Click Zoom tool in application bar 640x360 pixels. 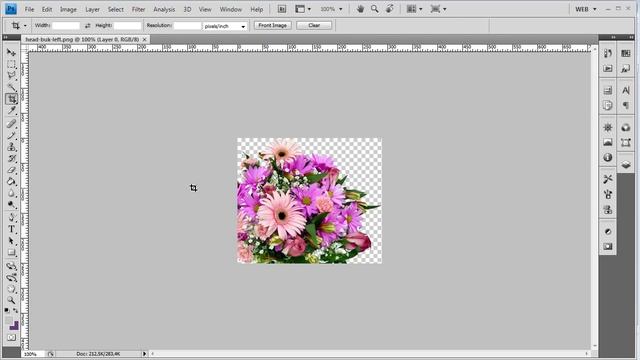[x=374, y=9]
